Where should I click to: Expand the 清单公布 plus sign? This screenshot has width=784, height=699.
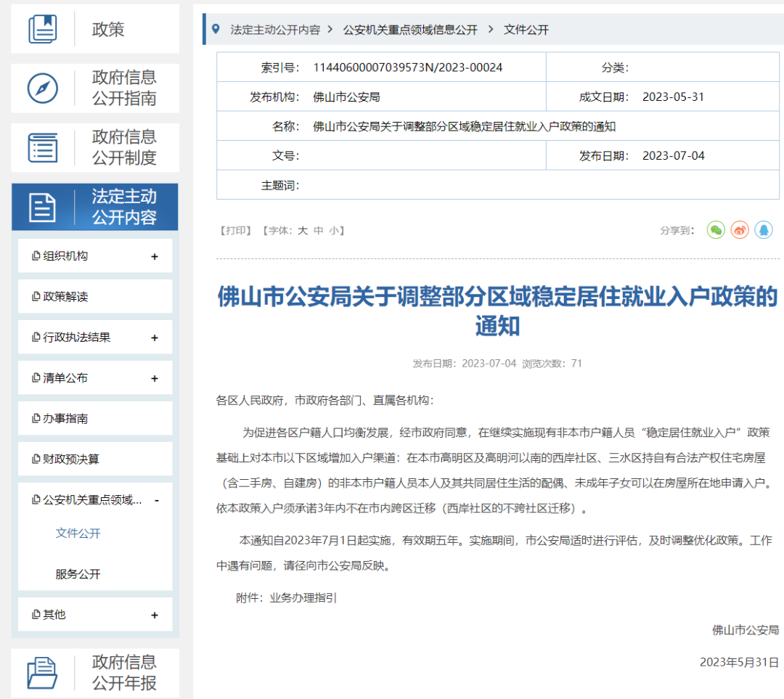[x=155, y=378]
